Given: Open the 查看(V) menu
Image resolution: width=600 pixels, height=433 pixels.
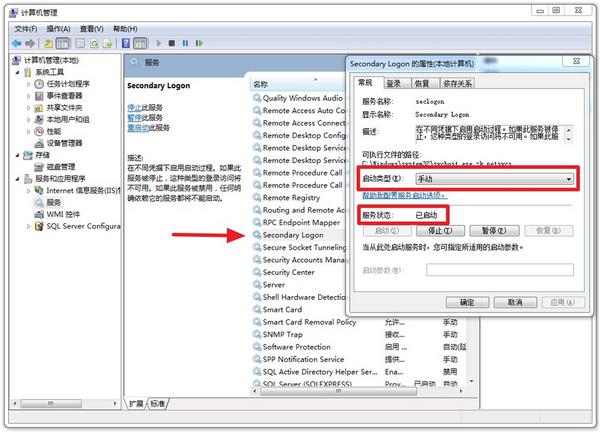Looking at the screenshot, I should [91, 29].
